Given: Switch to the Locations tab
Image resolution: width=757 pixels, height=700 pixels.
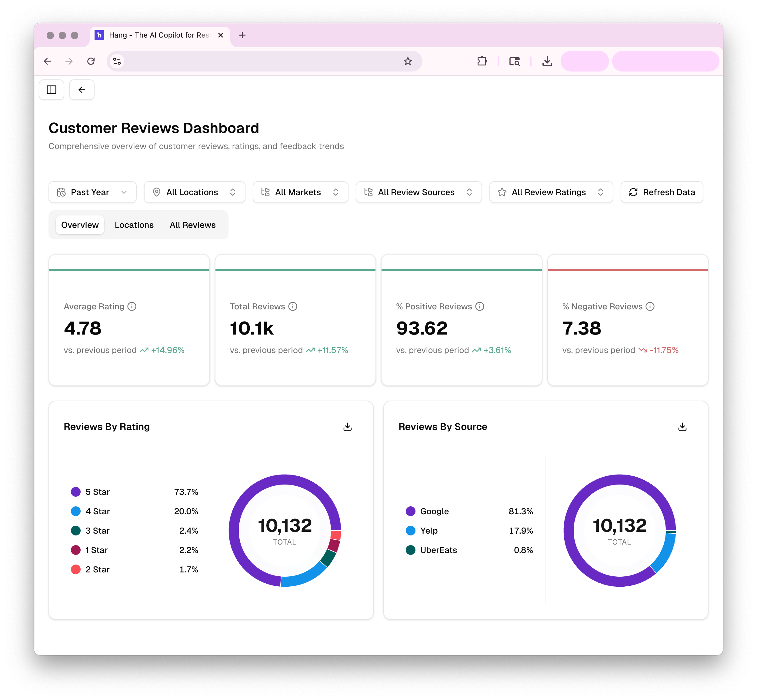Looking at the screenshot, I should pos(134,225).
